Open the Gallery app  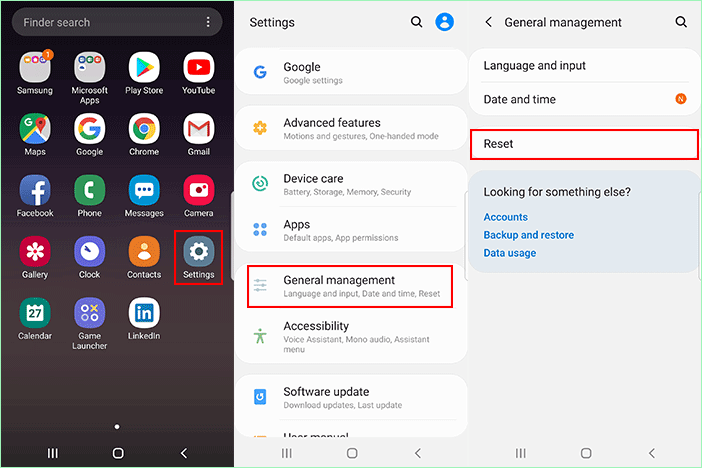click(x=35, y=252)
